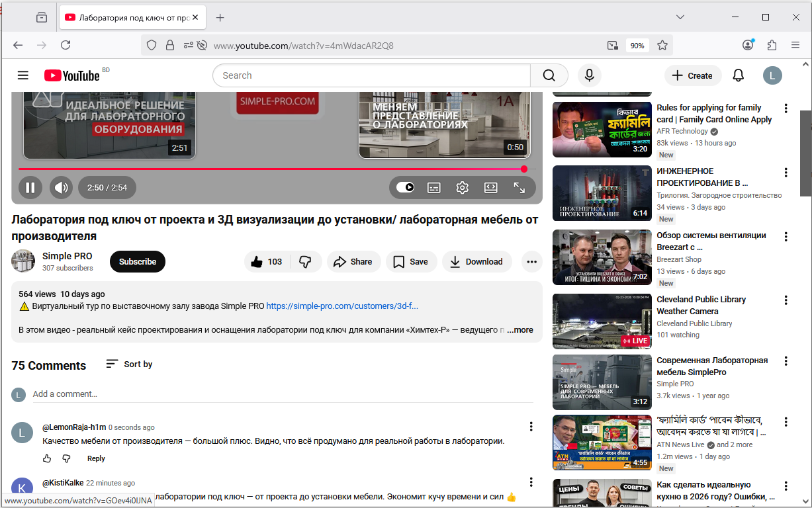Click the YouTube search field
This screenshot has width=812, height=508.
click(x=371, y=75)
